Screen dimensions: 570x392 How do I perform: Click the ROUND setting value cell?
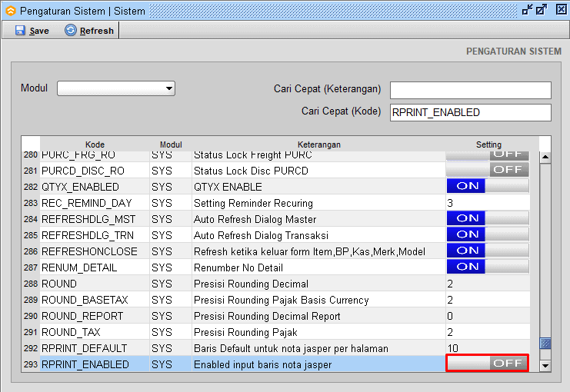click(488, 284)
